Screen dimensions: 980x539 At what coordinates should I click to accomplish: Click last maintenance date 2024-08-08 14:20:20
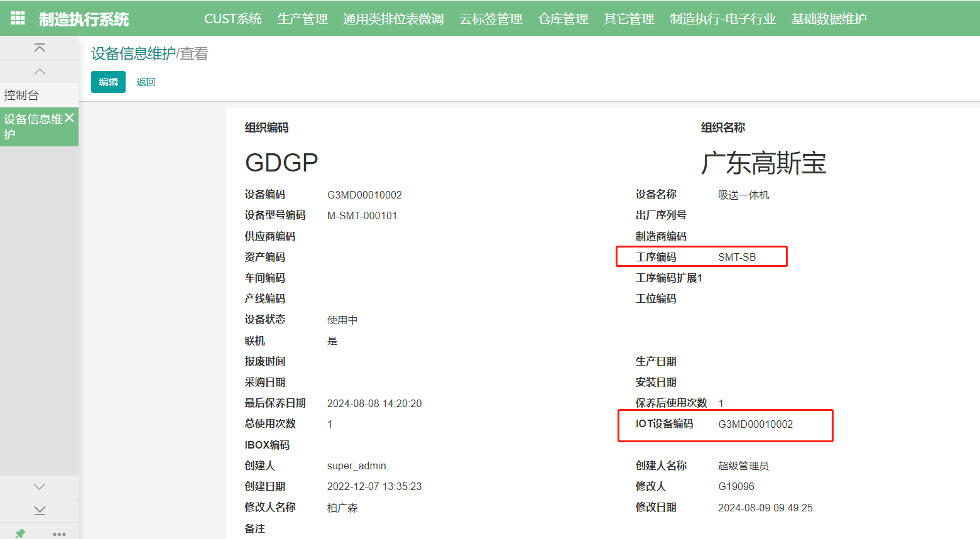374,403
